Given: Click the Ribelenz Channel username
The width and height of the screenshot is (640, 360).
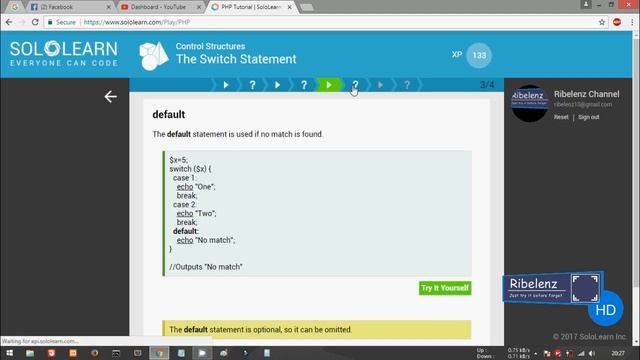Looking at the screenshot, I should tap(587, 94).
